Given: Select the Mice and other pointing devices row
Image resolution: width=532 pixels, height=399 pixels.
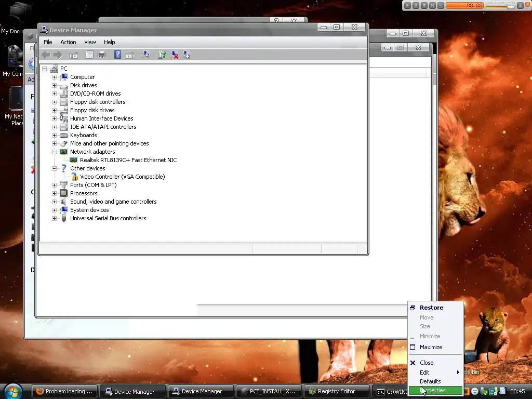Looking at the screenshot, I should point(109,143).
